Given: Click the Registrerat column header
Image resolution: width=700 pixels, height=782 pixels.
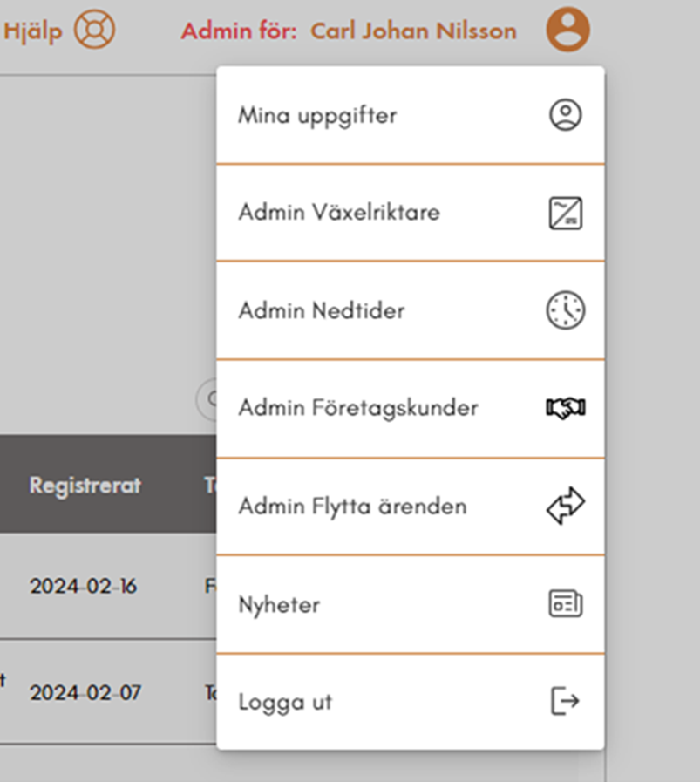Looking at the screenshot, I should 85,485.
